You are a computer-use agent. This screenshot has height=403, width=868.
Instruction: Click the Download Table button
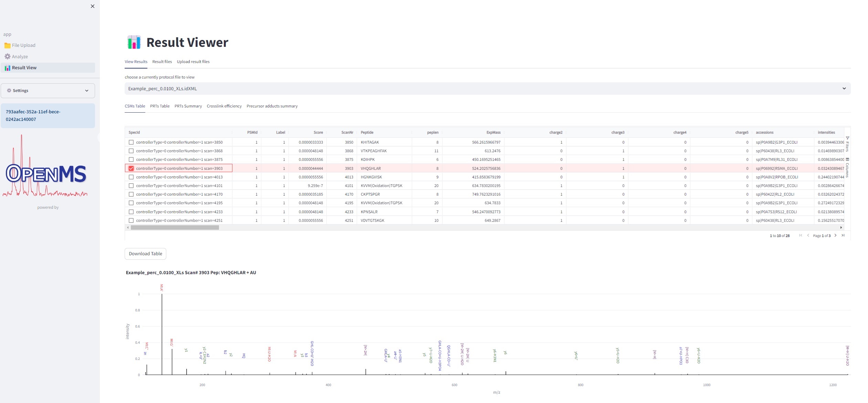[x=145, y=254]
